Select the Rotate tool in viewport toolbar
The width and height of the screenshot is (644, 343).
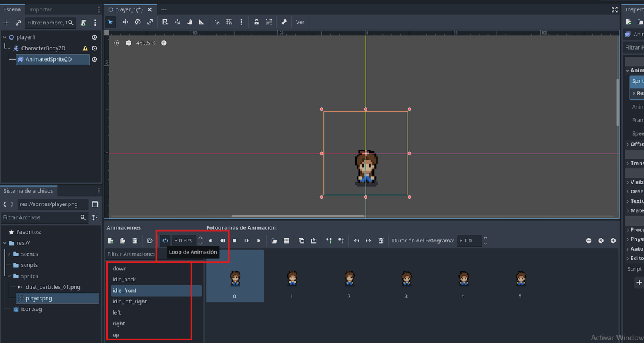[138, 22]
